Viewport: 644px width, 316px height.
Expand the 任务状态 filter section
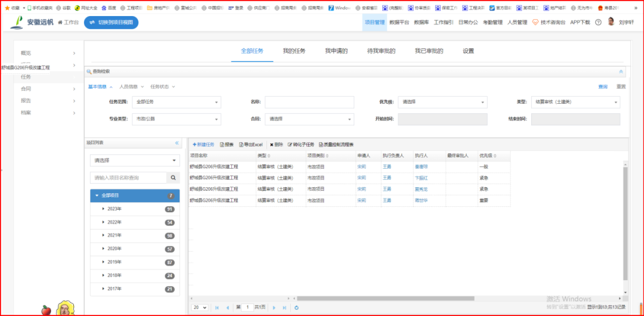[x=162, y=86]
